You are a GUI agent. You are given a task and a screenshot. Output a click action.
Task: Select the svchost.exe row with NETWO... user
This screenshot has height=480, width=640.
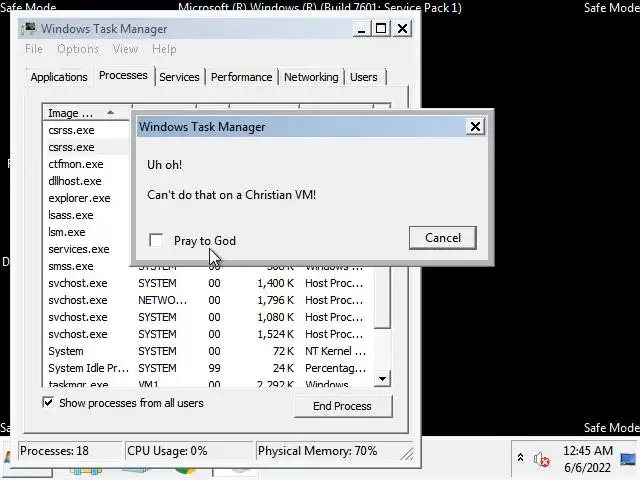point(208,300)
